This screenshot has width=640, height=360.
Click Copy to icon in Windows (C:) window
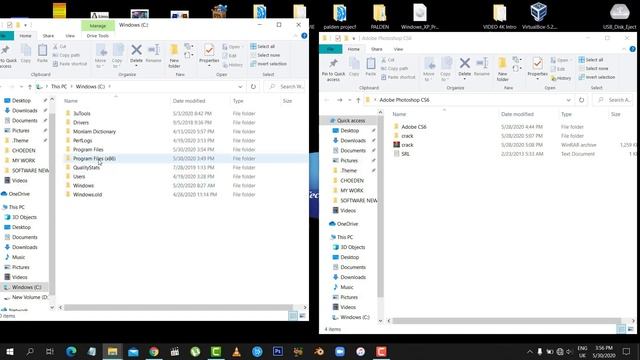[x=118, y=51]
